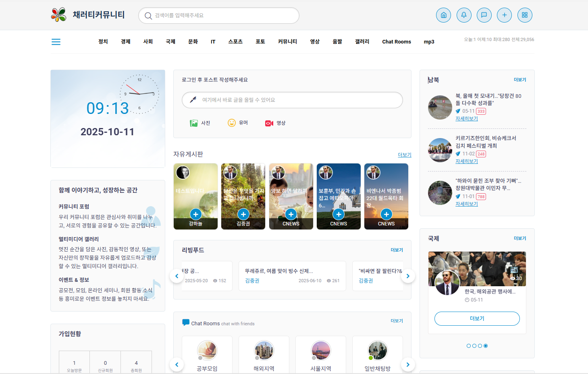Open the 갤러리 menu item
The image size is (588, 374).
coord(362,42)
